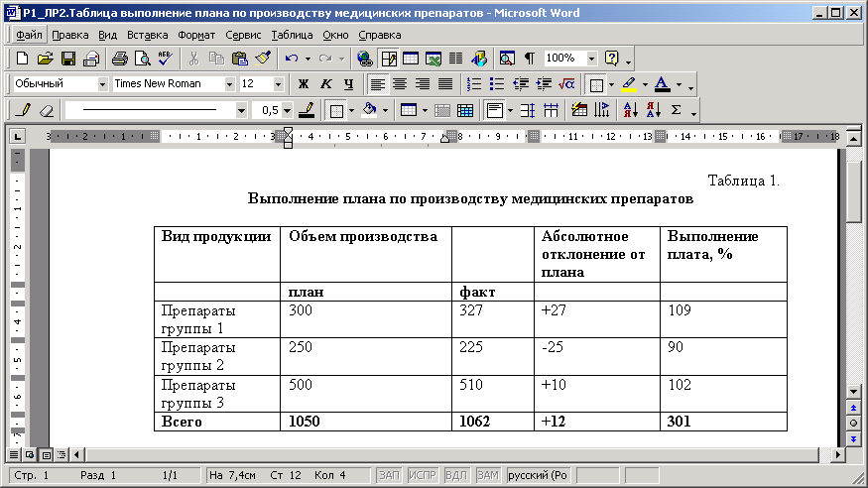This screenshot has width=868, height=488.
Task: Insert an Excel worksheet
Action: click(434, 59)
